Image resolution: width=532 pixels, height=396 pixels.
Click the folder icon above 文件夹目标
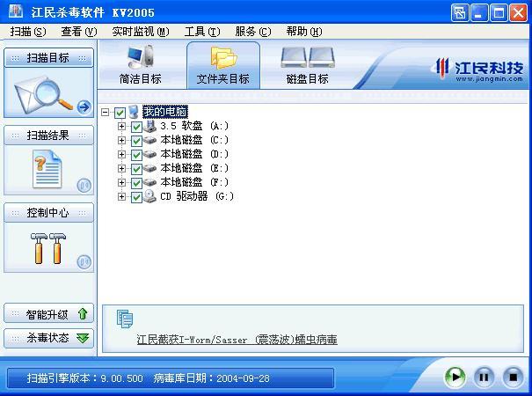tap(223, 58)
